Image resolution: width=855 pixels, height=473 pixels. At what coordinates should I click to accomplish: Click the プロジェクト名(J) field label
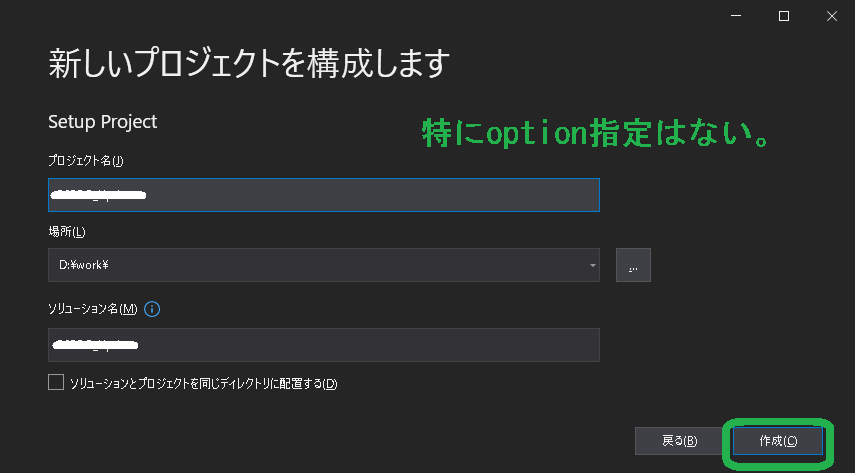click(x=86, y=161)
